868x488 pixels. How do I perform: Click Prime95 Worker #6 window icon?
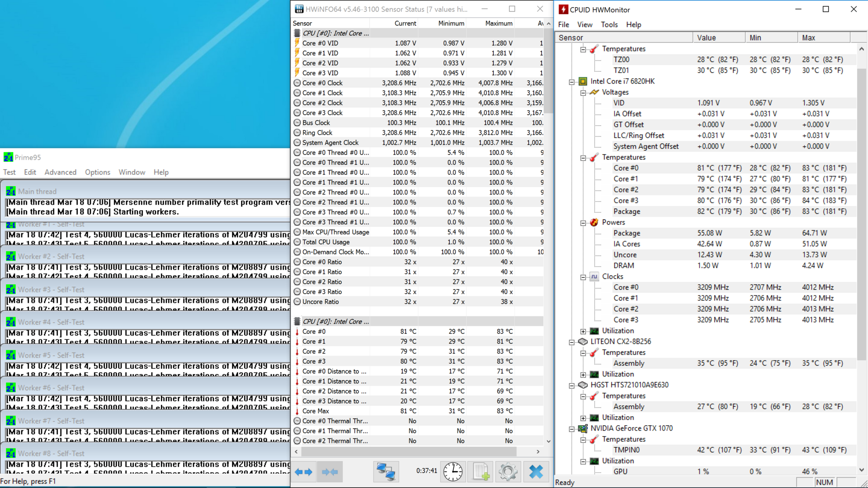coord(11,387)
